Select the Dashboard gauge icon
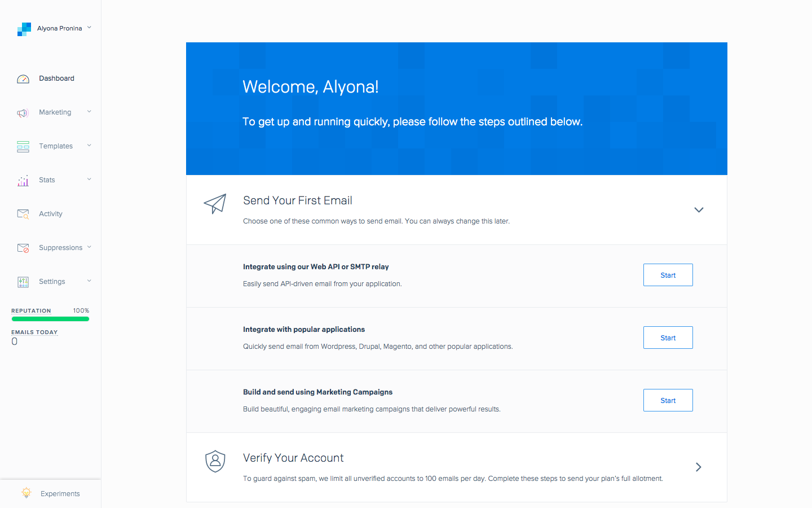Image resolution: width=812 pixels, height=508 pixels. tap(23, 78)
